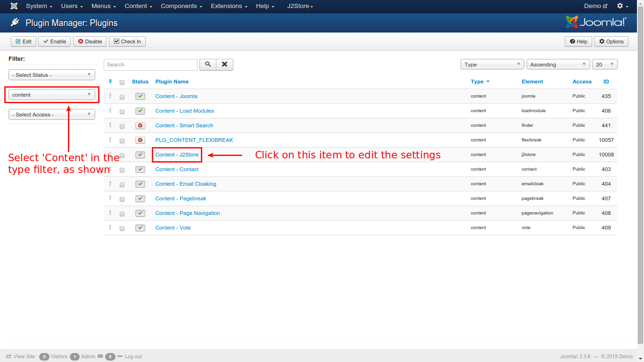Open the Help menu in top bar

point(265,6)
